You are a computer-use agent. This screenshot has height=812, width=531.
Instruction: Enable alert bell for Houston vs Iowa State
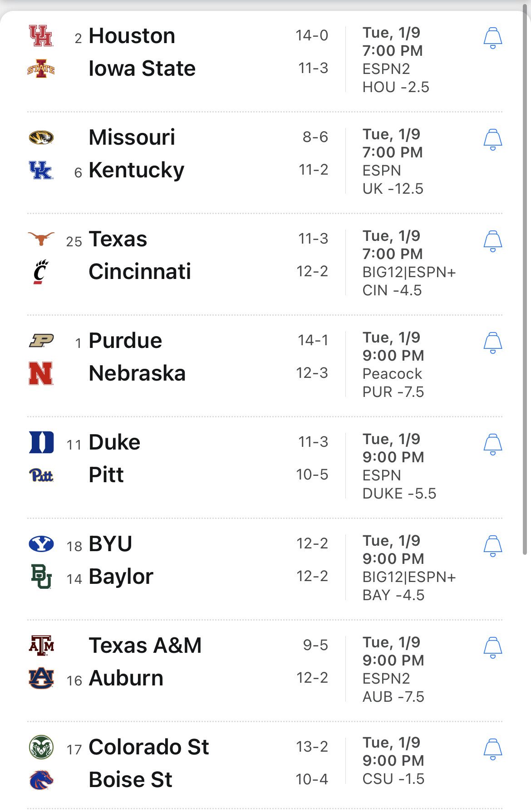(492, 38)
